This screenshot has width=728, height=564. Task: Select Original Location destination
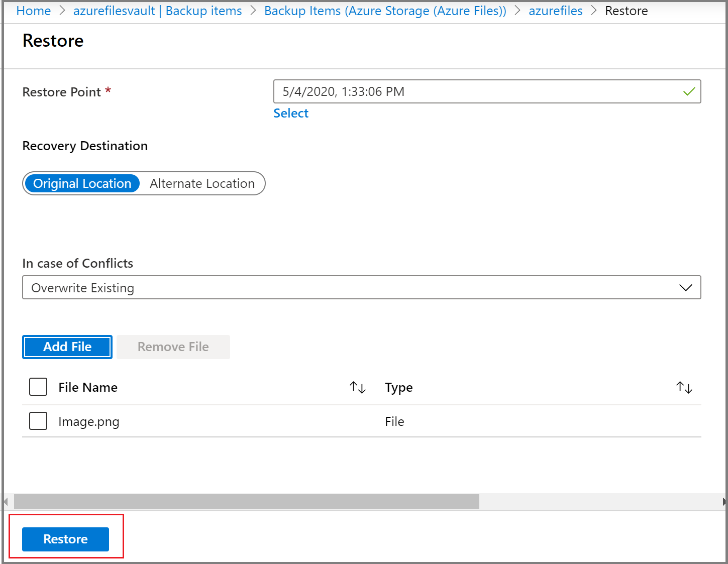pyautogui.click(x=82, y=183)
